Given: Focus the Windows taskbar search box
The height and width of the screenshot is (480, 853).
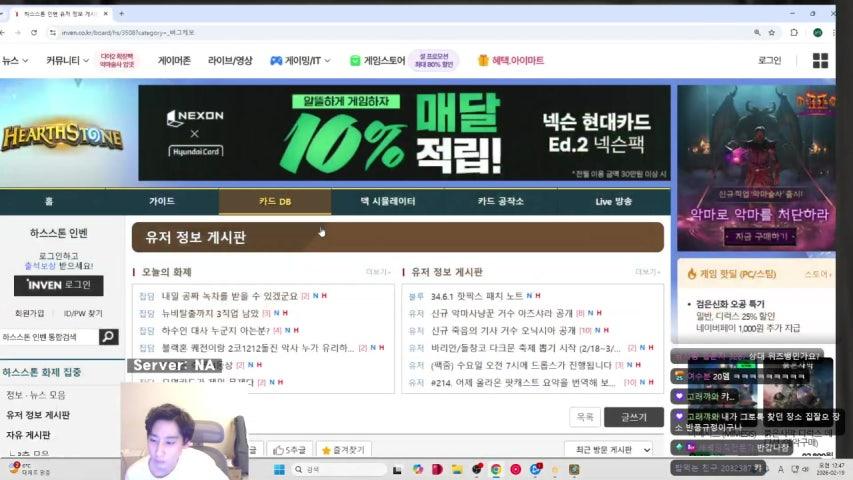Looking at the screenshot, I should click(x=338, y=469).
